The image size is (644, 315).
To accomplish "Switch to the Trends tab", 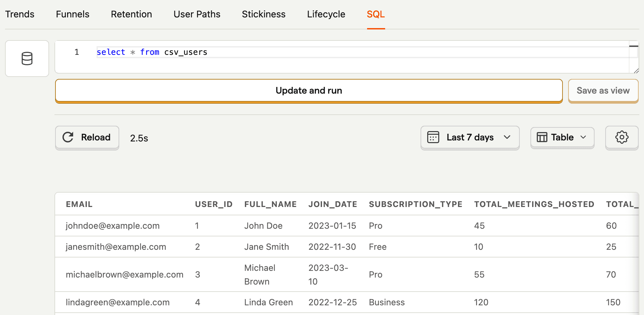I will tap(20, 14).
